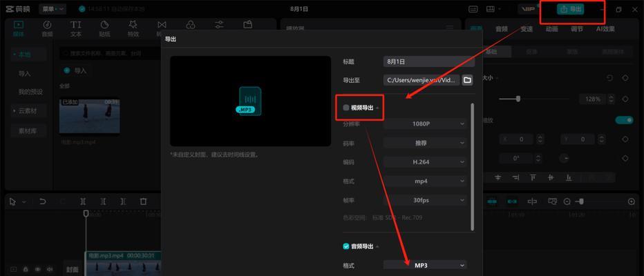Select the pointer tool in timeline toolbar

coord(12,201)
